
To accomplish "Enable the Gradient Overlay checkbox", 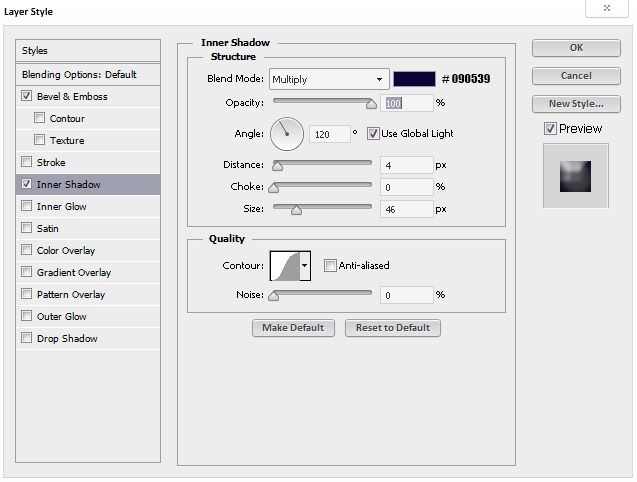I will pyautogui.click(x=26, y=271).
